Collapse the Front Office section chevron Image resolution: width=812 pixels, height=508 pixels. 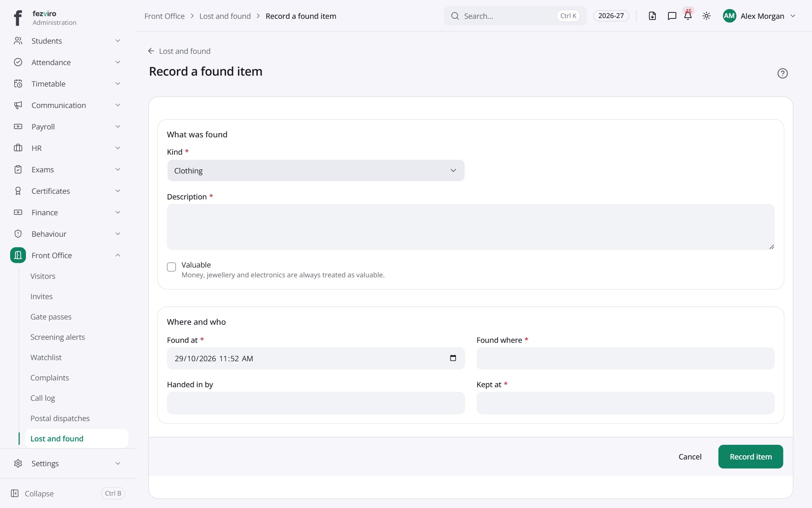point(118,255)
